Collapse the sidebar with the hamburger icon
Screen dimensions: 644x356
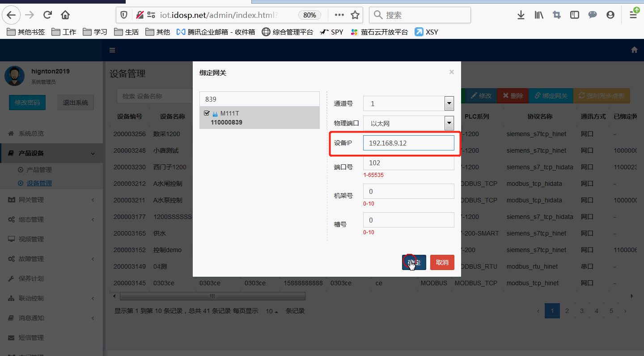[112, 50]
